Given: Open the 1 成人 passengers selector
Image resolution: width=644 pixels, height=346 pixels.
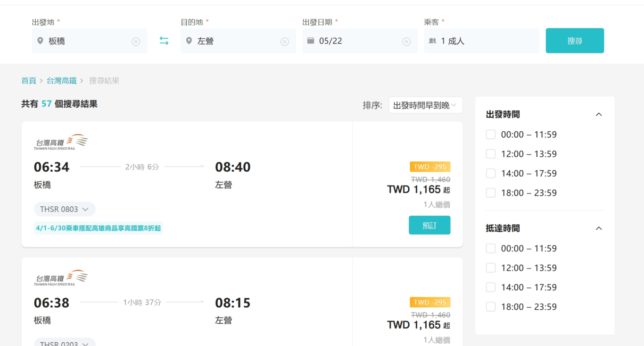Looking at the screenshot, I should tap(481, 41).
